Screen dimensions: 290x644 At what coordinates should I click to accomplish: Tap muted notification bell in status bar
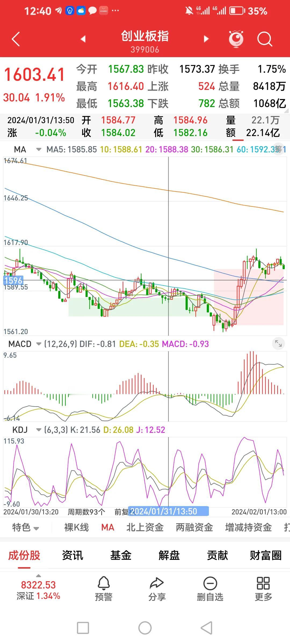(189, 11)
